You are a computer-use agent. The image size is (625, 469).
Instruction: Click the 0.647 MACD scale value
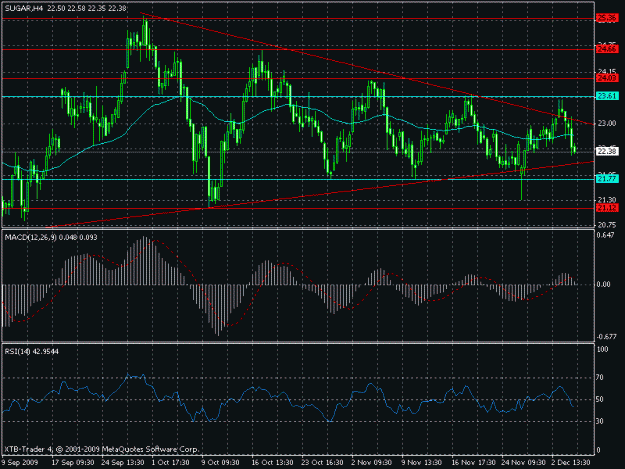coord(605,235)
